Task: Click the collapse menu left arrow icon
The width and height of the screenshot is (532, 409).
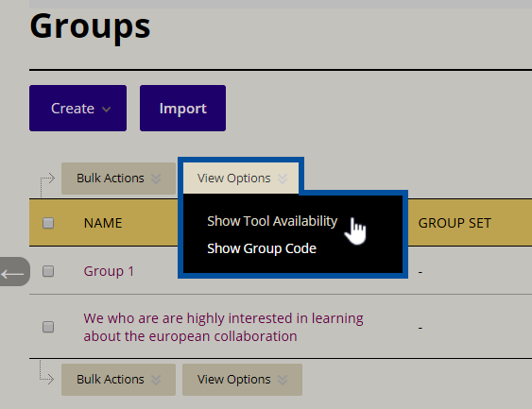Action: click(12, 273)
